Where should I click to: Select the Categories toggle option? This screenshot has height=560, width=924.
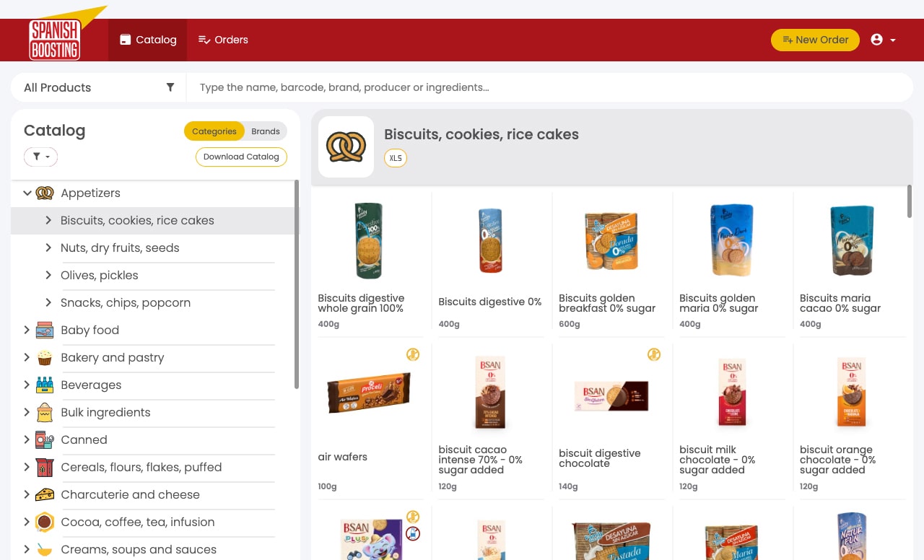(214, 131)
